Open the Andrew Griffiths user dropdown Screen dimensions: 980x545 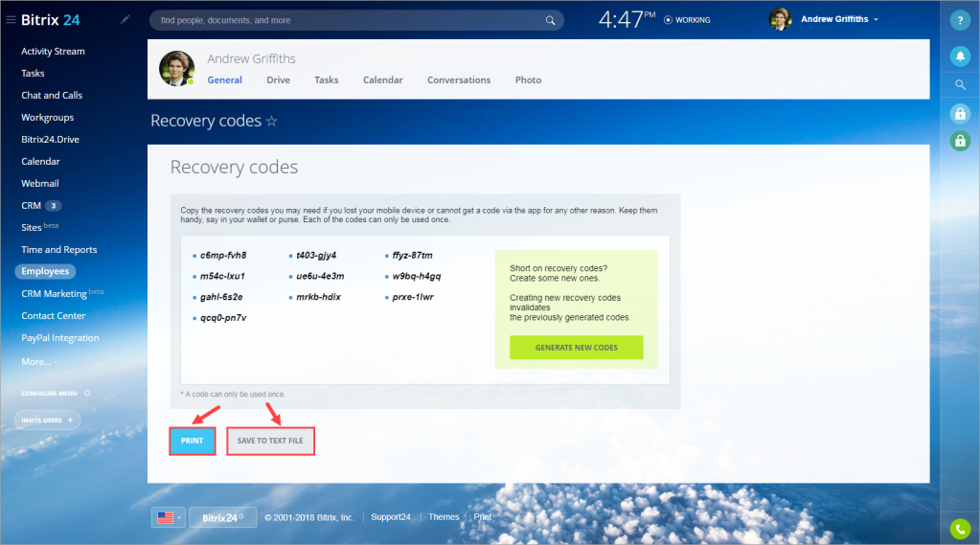point(840,19)
